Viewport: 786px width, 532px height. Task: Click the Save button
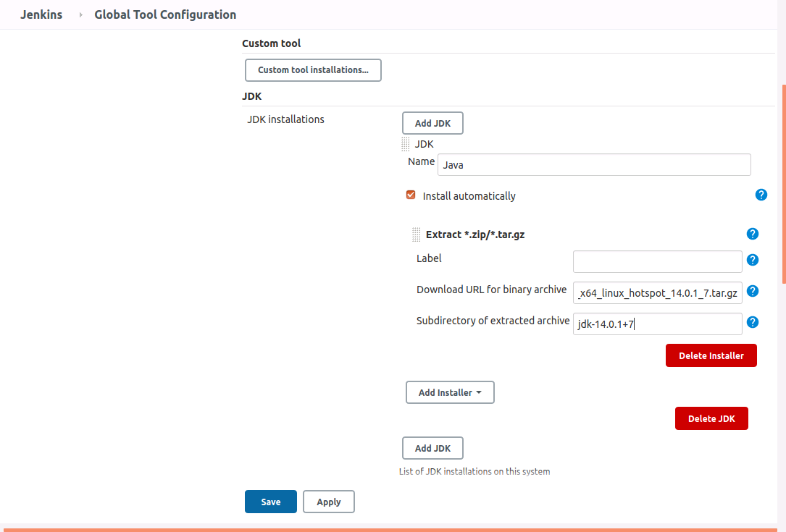[x=270, y=502]
